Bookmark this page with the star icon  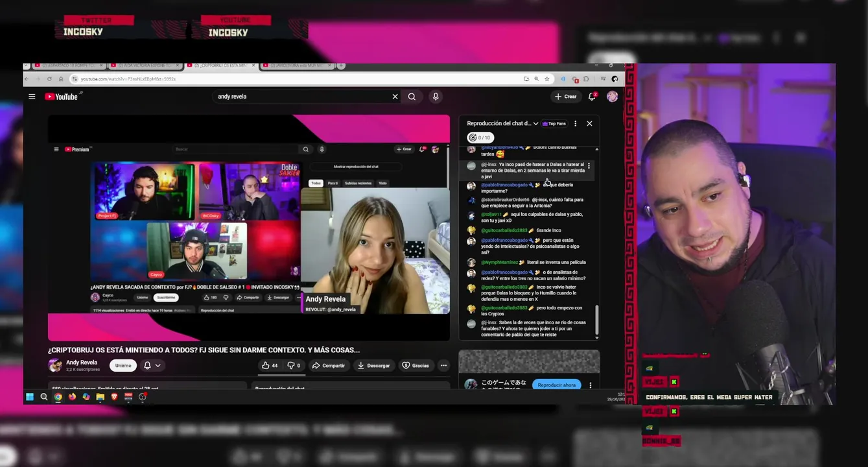coord(547,79)
